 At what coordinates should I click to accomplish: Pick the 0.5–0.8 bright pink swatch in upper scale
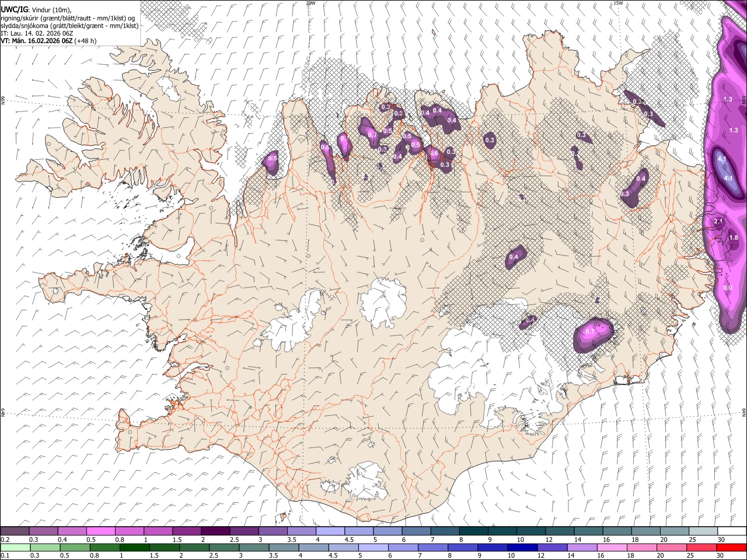tap(101, 531)
